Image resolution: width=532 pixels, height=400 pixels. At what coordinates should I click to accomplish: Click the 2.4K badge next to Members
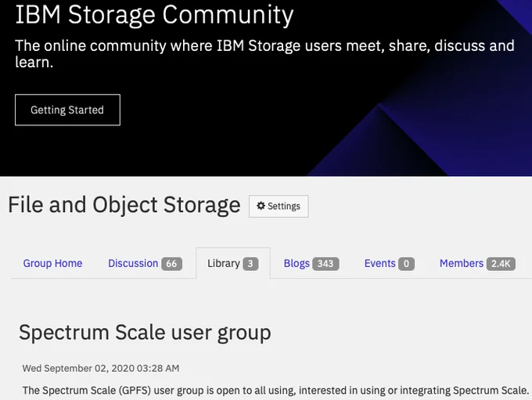(x=501, y=264)
